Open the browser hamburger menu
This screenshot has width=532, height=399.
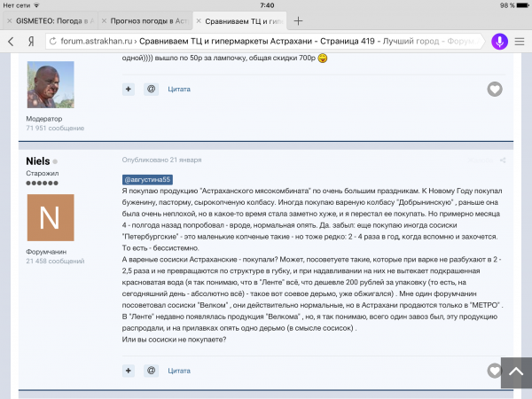520,42
